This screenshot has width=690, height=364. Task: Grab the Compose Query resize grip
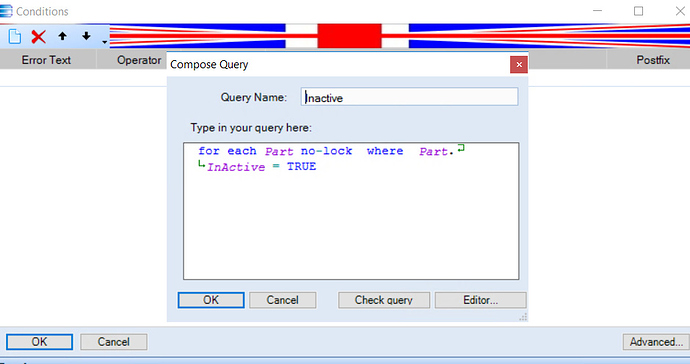click(523, 317)
